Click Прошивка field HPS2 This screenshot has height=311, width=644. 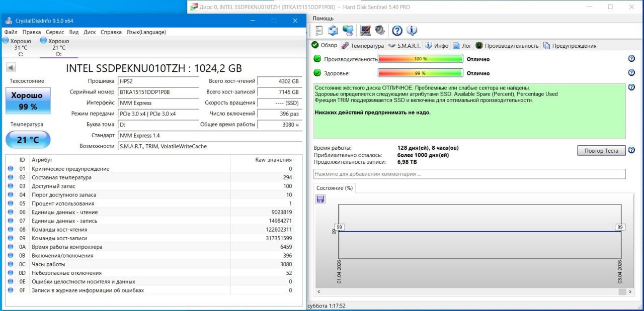[x=158, y=81]
